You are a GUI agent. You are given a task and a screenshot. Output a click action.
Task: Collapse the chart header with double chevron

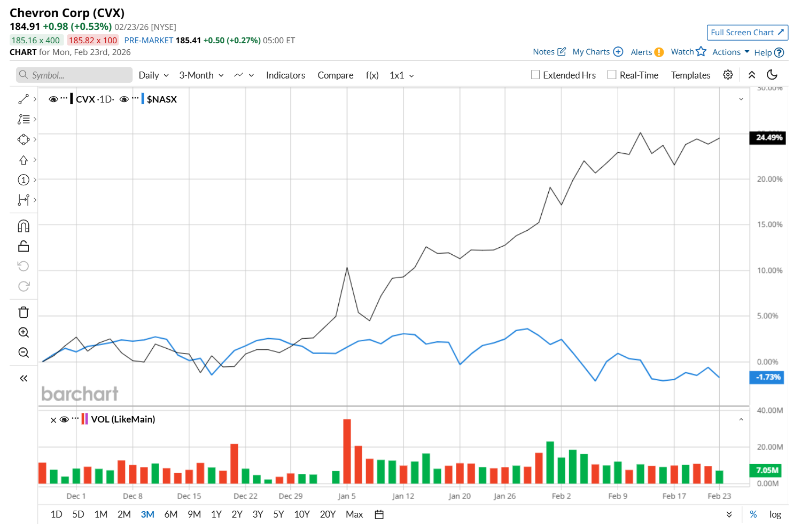(x=752, y=75)
